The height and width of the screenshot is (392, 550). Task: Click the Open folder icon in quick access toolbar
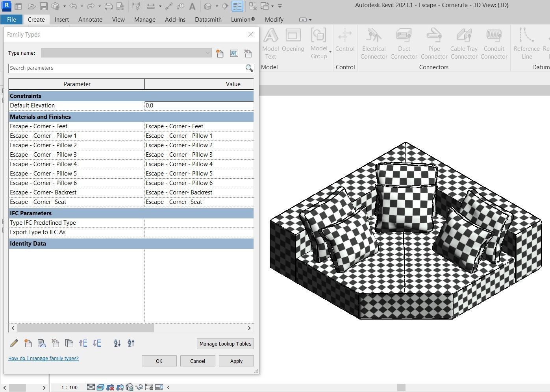tap(31, 6)
